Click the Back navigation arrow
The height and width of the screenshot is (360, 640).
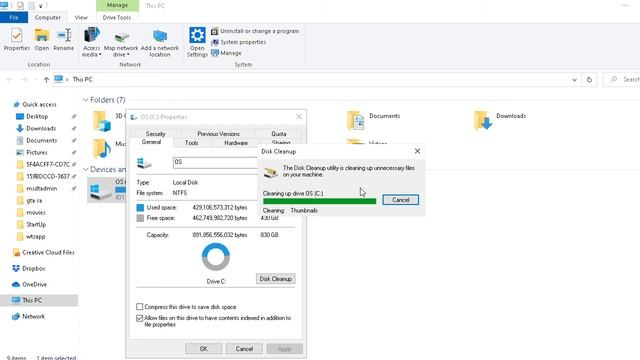[10, 80]
